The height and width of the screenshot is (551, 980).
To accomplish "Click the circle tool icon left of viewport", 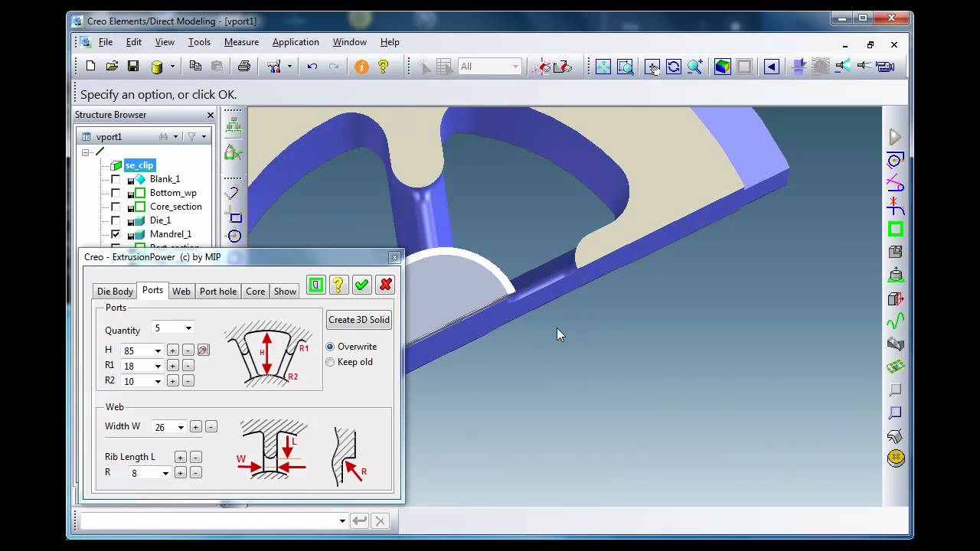I will (x=234, y=236).
